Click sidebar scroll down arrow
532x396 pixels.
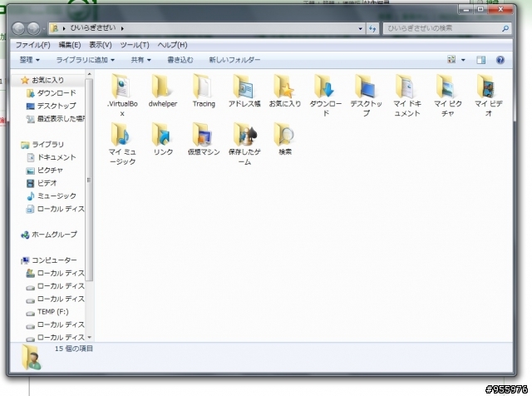pyautogui.click(x=90, y=337)
